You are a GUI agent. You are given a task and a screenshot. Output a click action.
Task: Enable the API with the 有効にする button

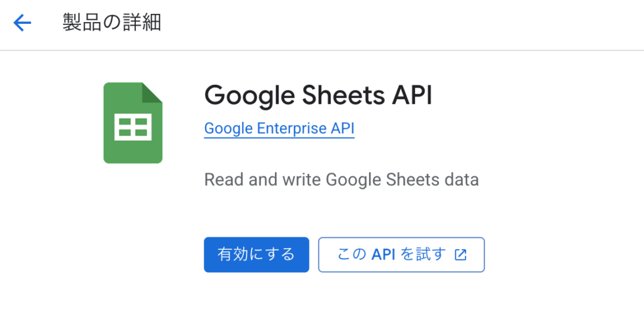(x=257, y=254)
